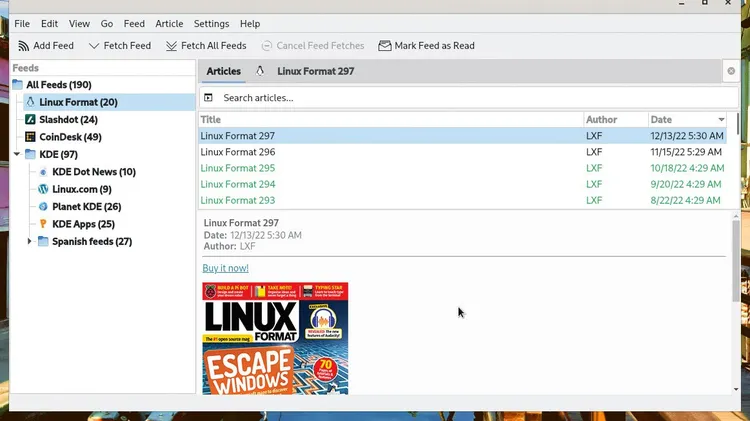Screen dimensions: 750x421
Task: Click the KDE Apps feed icon
Action: 43,224
